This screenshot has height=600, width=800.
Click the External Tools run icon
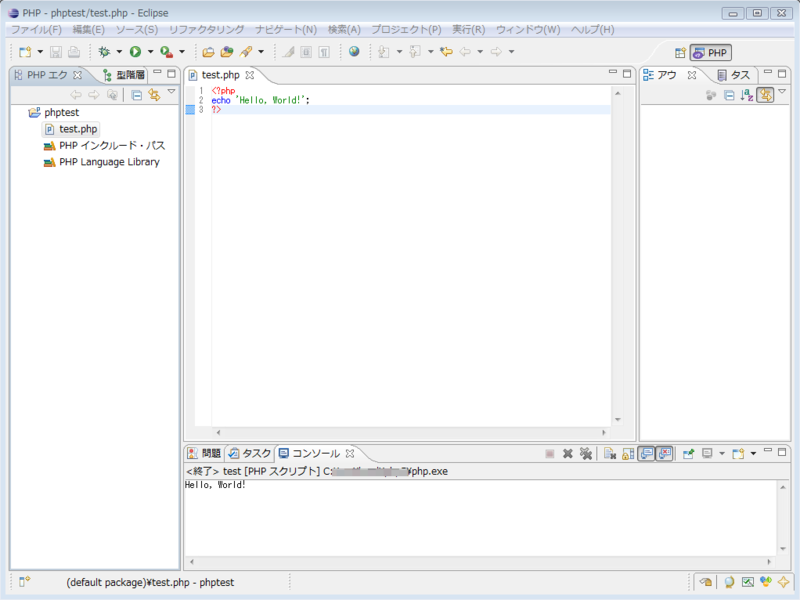point(166,52)
